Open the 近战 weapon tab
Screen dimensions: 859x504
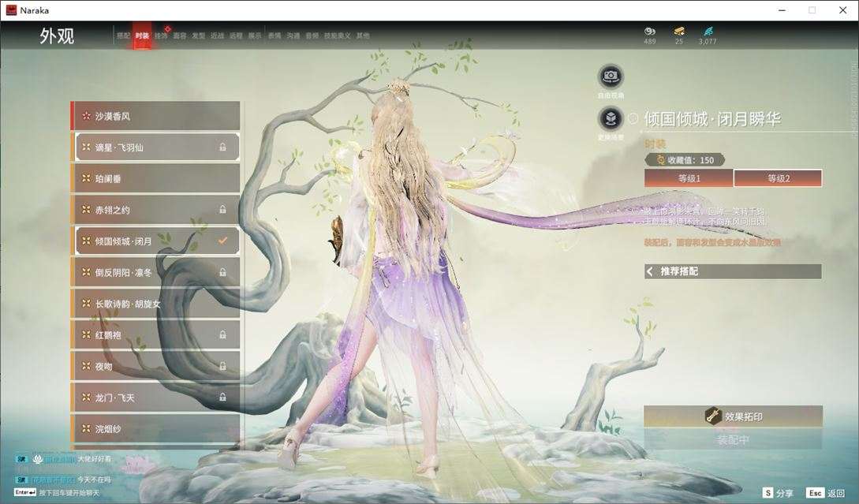(218, 35)
